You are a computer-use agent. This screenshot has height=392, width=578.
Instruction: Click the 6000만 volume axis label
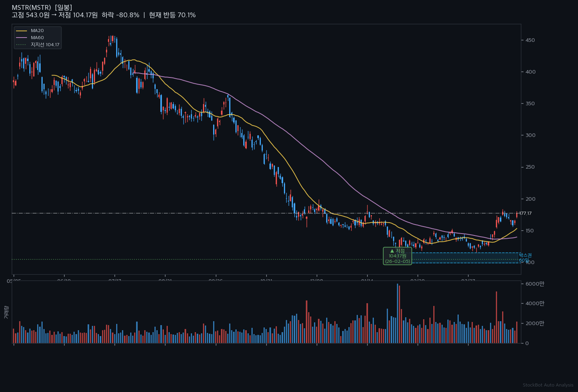coord(535,284)
